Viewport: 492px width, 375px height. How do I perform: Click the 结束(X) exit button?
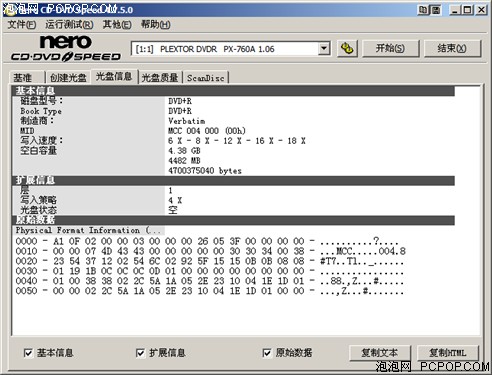452,49
